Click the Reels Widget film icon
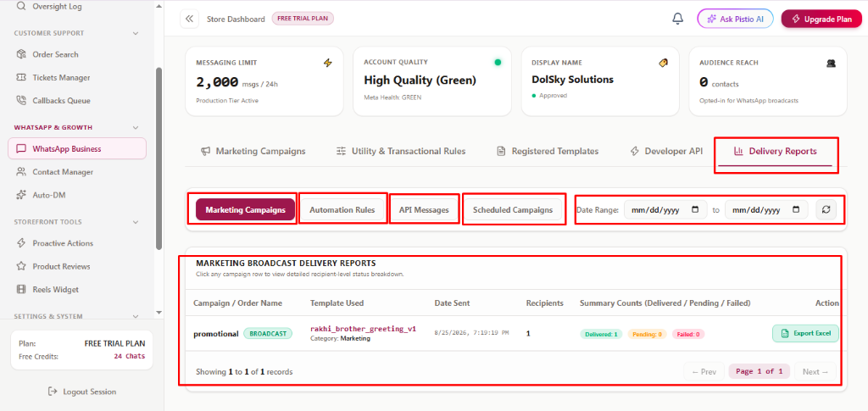868x411 pixels. 21,289
